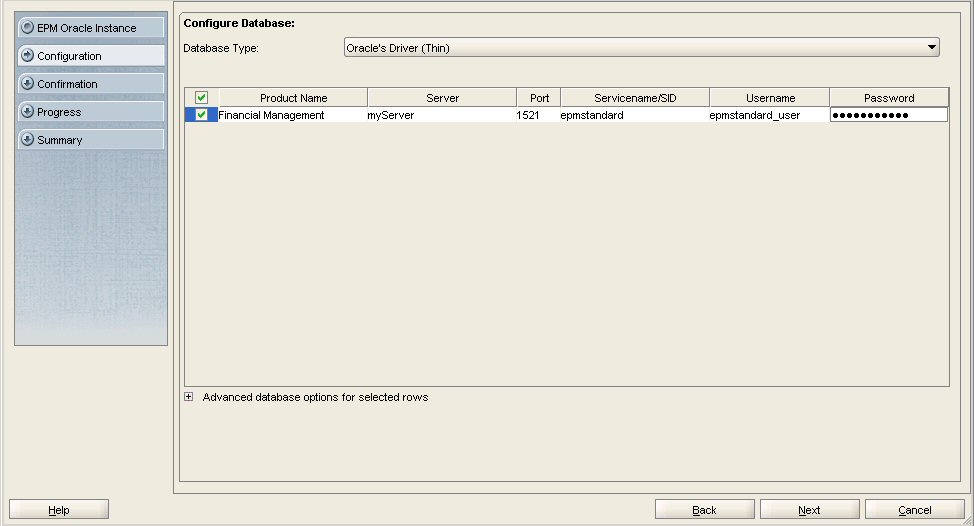
Task: Click the Summary step icon
Action: (x=27, y=140)
